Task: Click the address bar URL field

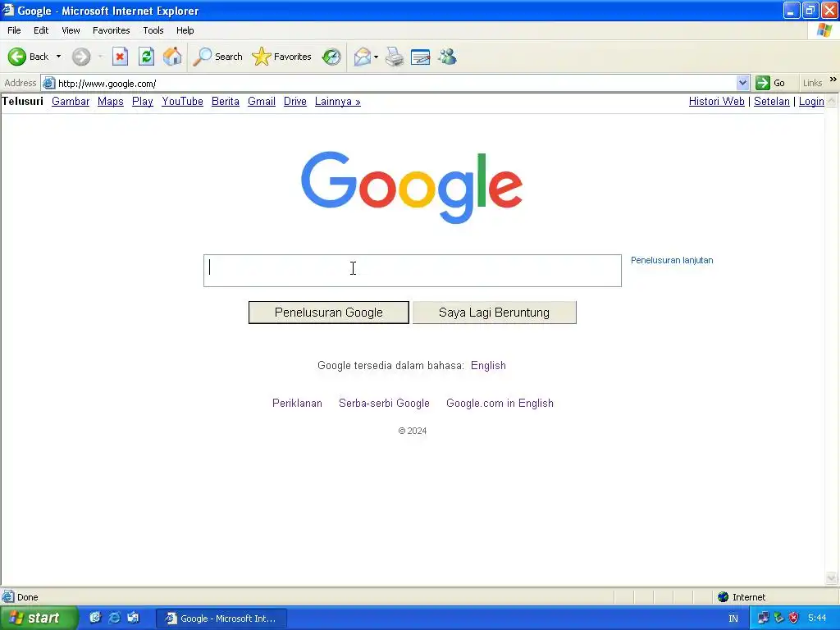Action: click(395, 83)
